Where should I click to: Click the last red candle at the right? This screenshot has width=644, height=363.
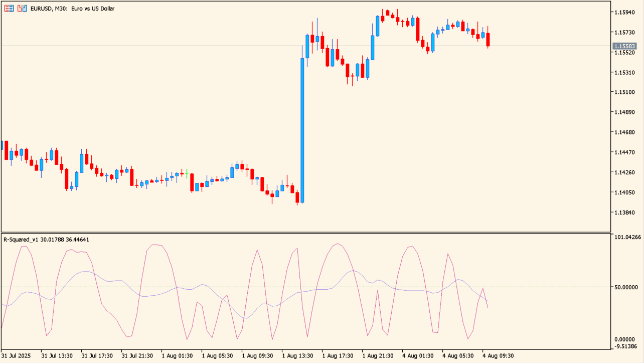point(488,39)
